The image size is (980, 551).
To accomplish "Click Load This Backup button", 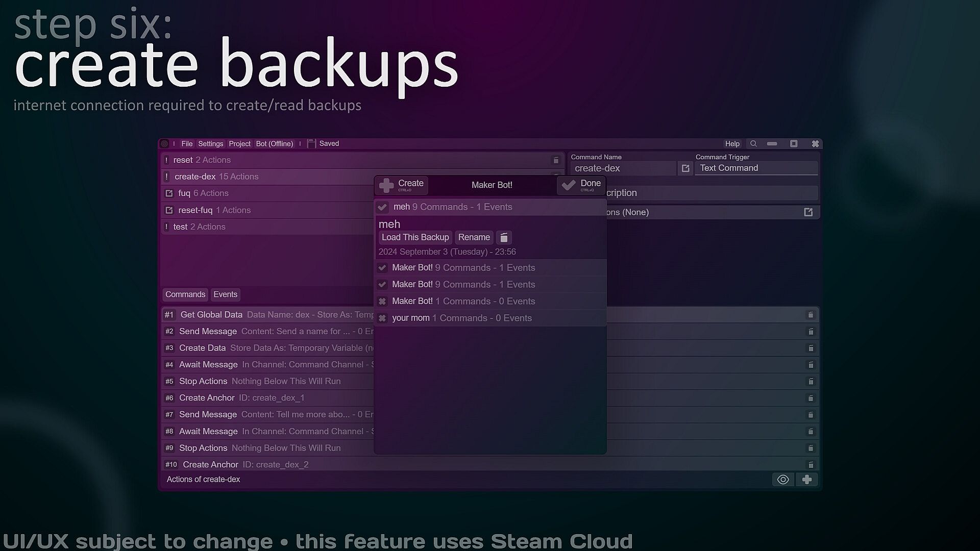I will (415, 238).
